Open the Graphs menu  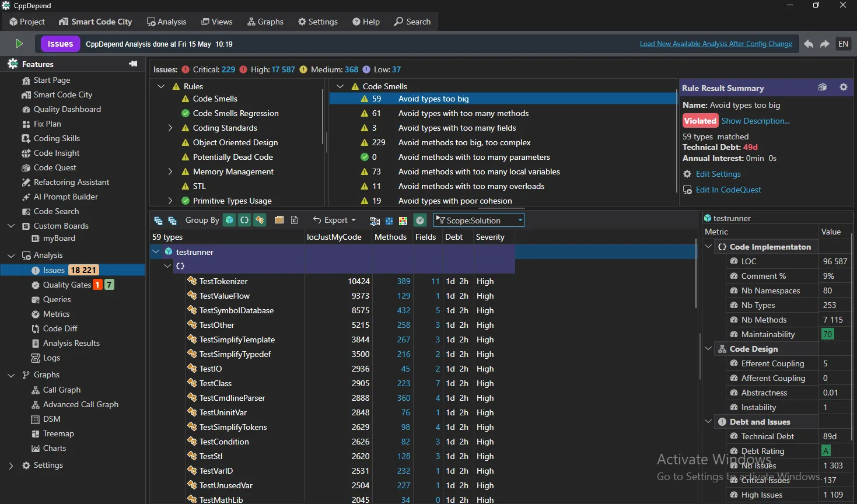click(x=265, y=22)
